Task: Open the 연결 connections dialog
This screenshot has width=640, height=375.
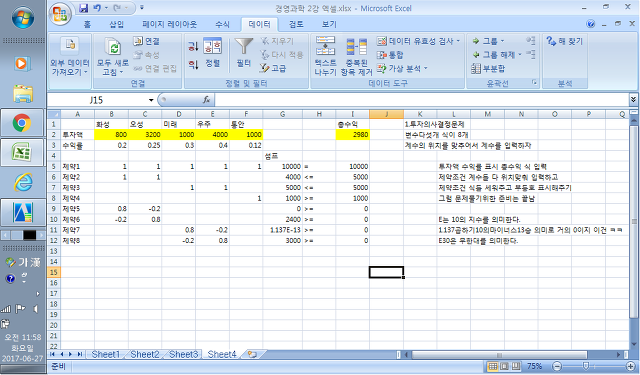Action: coord(147,41)
